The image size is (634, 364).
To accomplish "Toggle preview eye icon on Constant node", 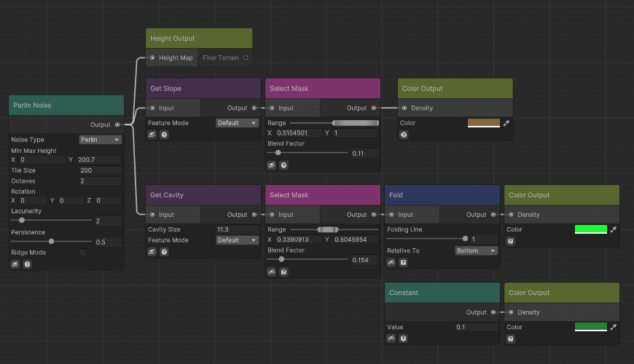I will click(391, 339).
